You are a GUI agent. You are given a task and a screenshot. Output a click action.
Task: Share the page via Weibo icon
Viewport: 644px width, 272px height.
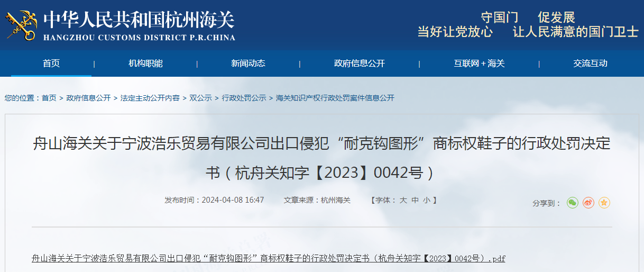point(588,203)
